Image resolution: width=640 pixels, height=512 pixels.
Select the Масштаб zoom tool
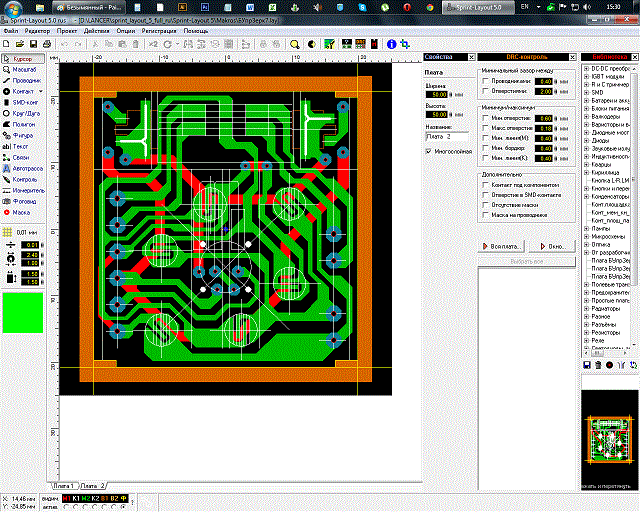click(22, 69)
